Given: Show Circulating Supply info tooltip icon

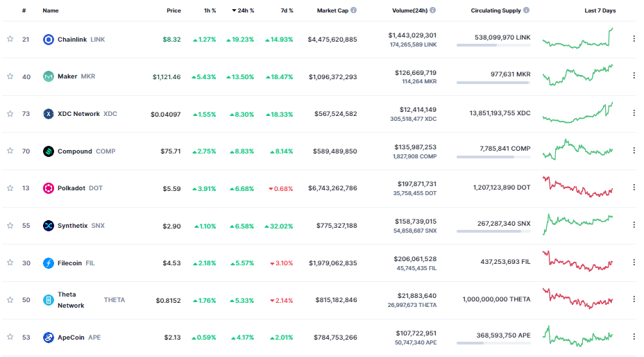Looking at the screenshot, I should pos(526,10).
